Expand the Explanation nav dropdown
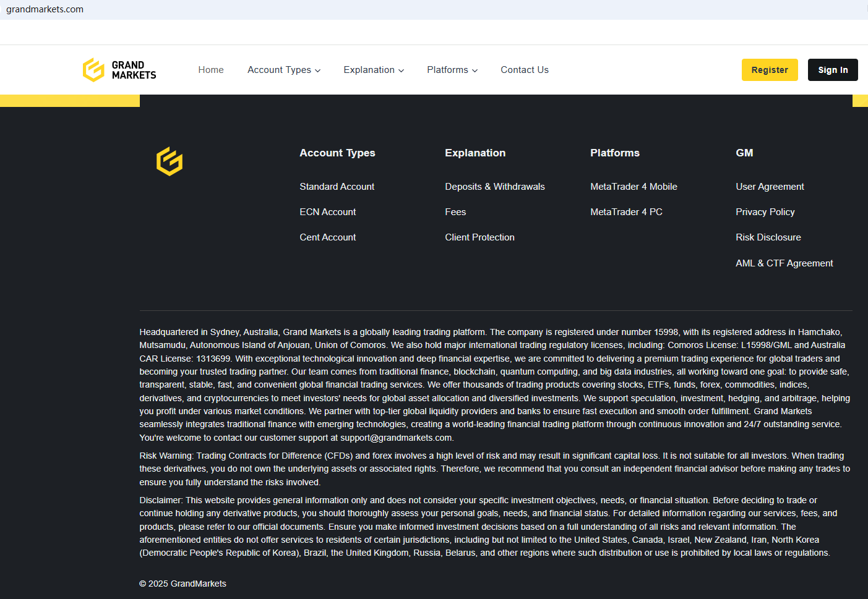This screenshot has height=599, width=868. tap(374, 70)
